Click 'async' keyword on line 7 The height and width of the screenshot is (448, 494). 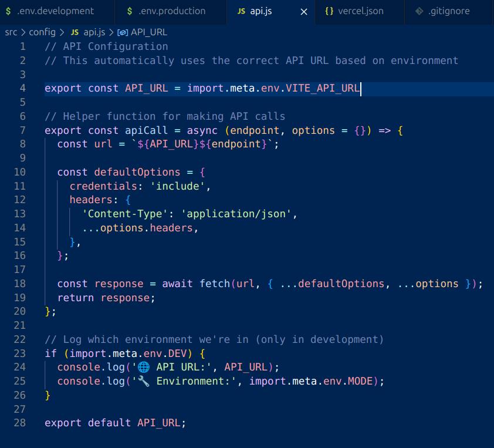pyautogui.click(x=202, y=130)
